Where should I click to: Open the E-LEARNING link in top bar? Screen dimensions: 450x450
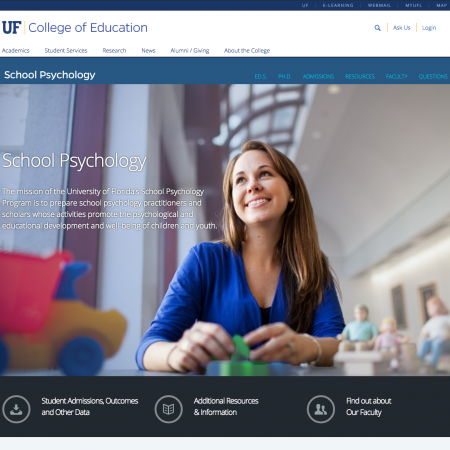coord(338,5)
